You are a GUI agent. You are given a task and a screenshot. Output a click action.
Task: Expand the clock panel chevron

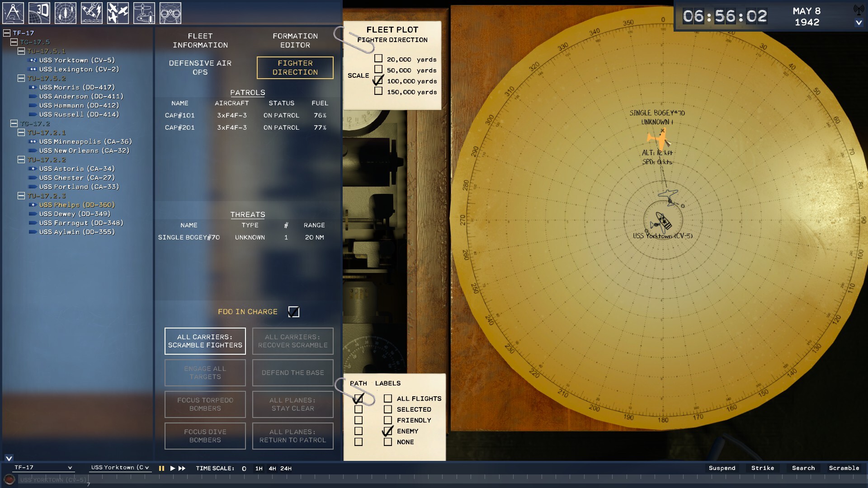(859, 23)
